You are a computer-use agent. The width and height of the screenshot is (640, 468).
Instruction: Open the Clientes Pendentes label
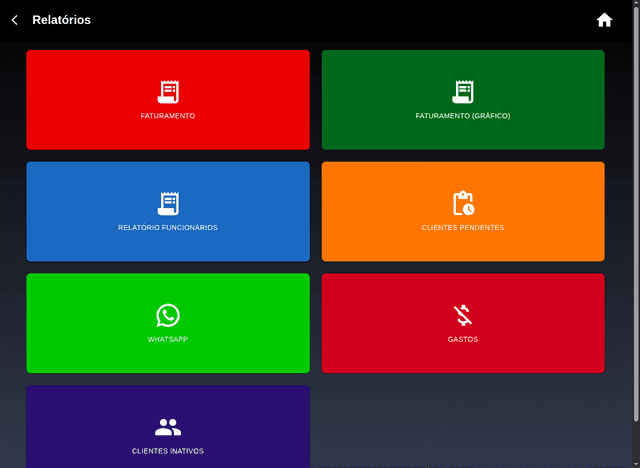pos(463,228)
